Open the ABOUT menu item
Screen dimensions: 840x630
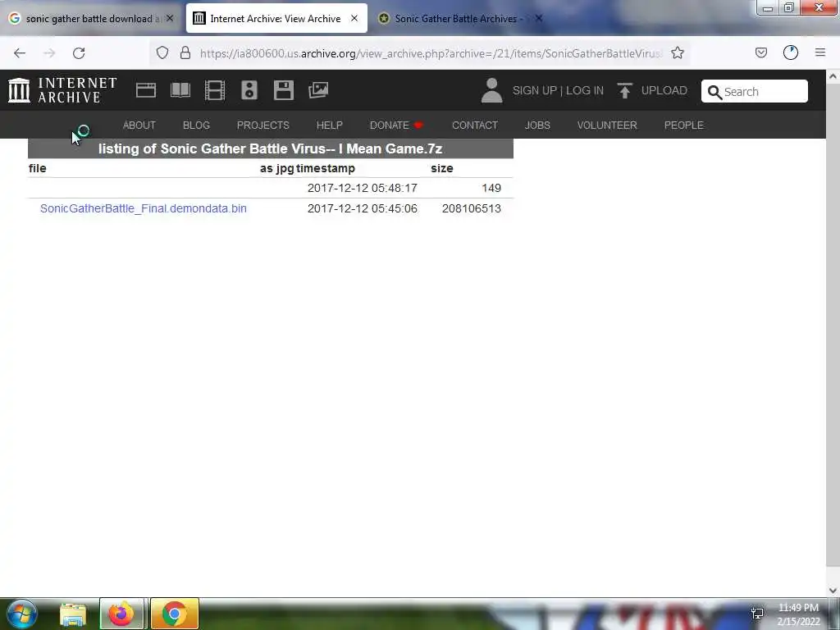[x=139, y=126]
